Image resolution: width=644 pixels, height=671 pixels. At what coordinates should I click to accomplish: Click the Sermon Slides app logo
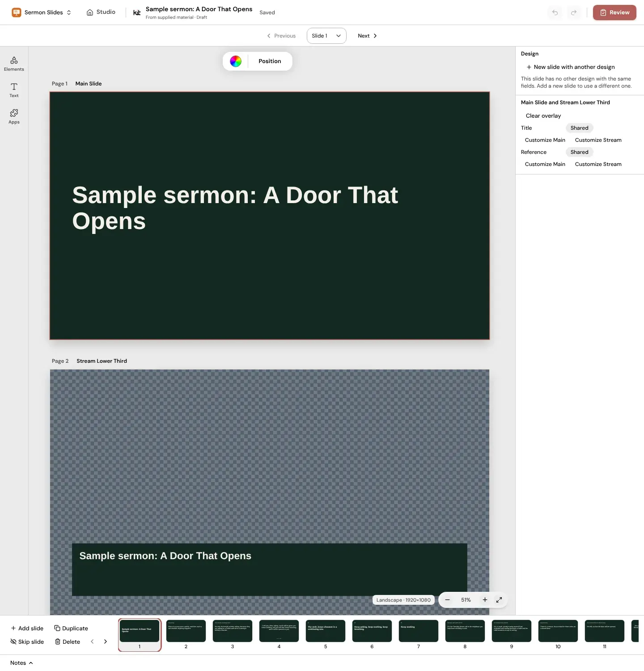[17, 13]
